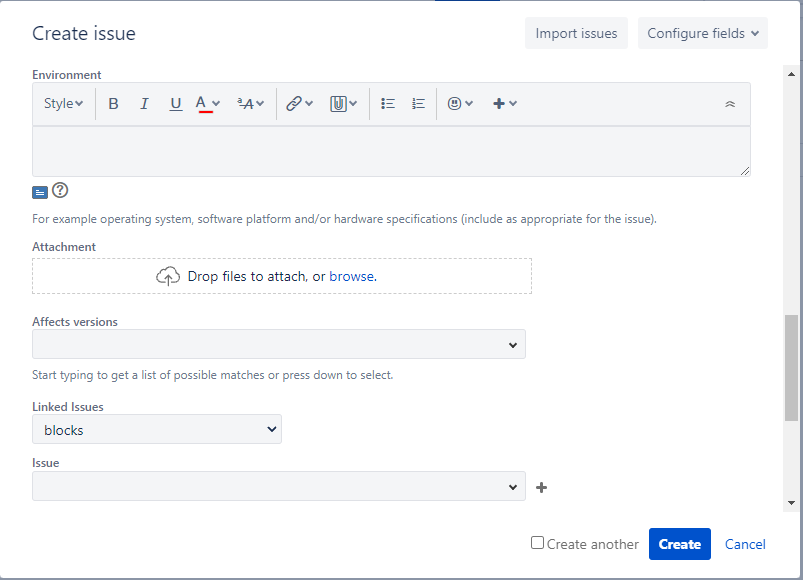This screenshot has height=580, width=803.
Task: Add another linked issue row
Action: coord(541,487)
